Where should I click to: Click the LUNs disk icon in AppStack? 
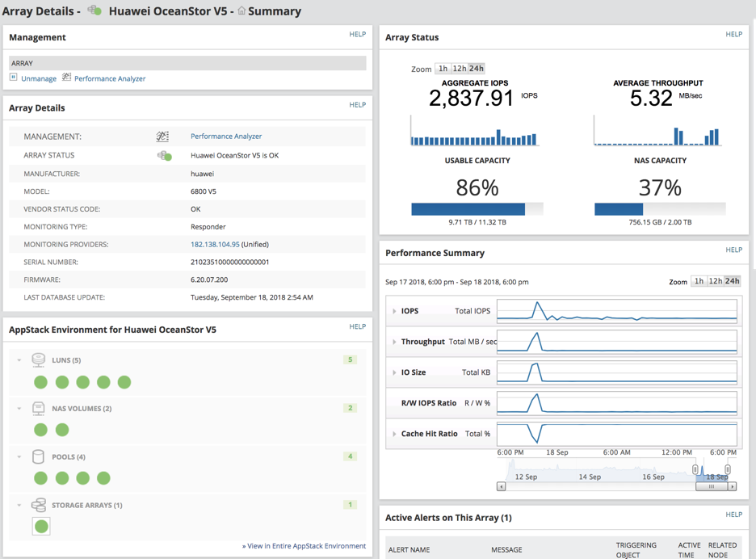39,359
